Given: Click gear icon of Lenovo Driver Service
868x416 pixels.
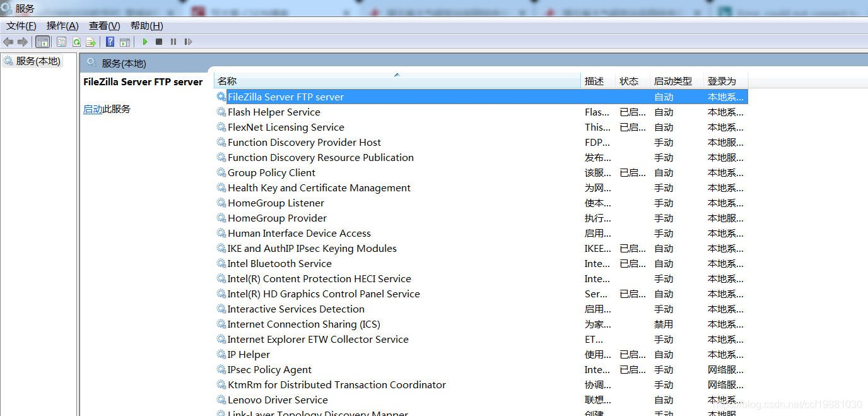Looking at the screenshot, I should pos(221,400).
